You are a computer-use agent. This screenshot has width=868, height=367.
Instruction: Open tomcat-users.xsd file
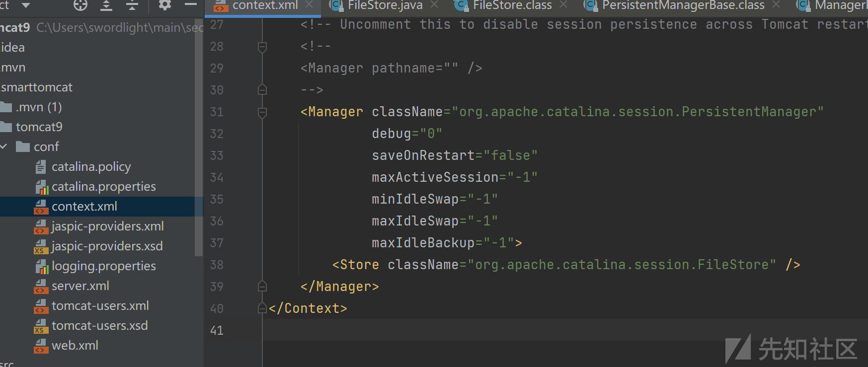[100, 325]
